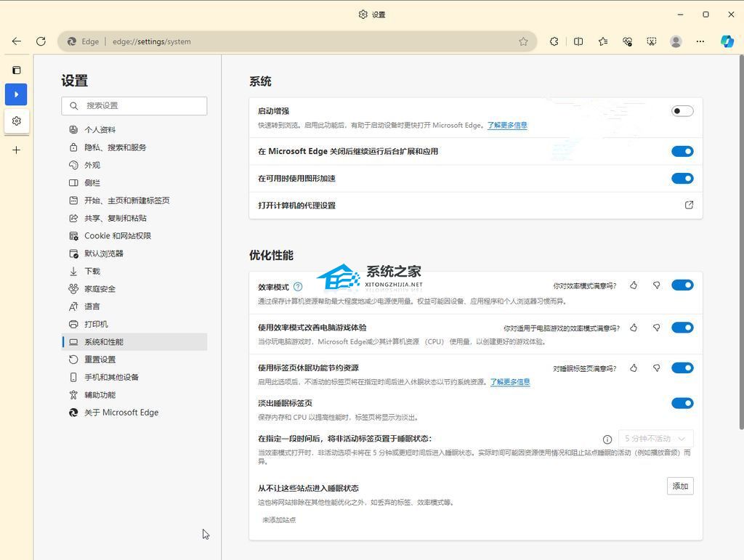This screenshot has width=744, height=560.
Task: Click the address bar URL edge://settings/system
Action: [x=152, y=41]
